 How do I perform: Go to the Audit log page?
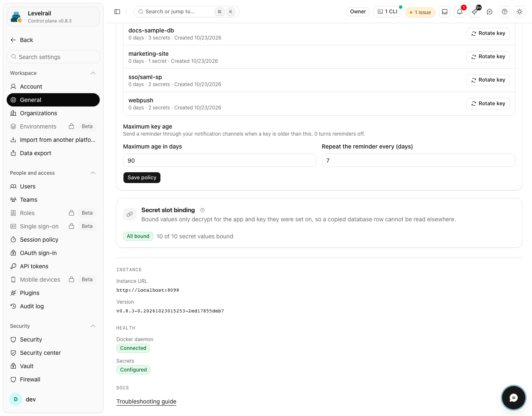click(53, 306)
